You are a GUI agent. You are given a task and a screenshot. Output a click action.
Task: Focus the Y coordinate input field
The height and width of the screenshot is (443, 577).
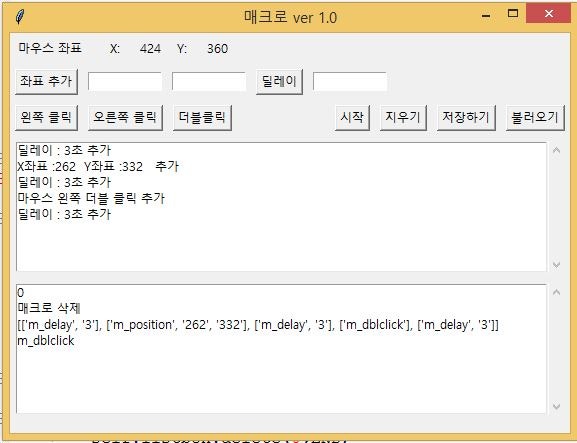(x=209, y=82)
